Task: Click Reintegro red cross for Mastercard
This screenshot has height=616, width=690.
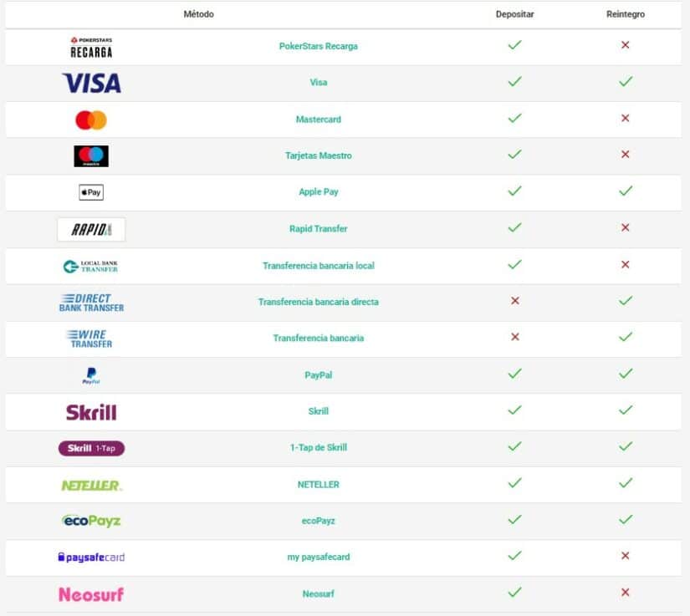Action: [x=625, y=119]
